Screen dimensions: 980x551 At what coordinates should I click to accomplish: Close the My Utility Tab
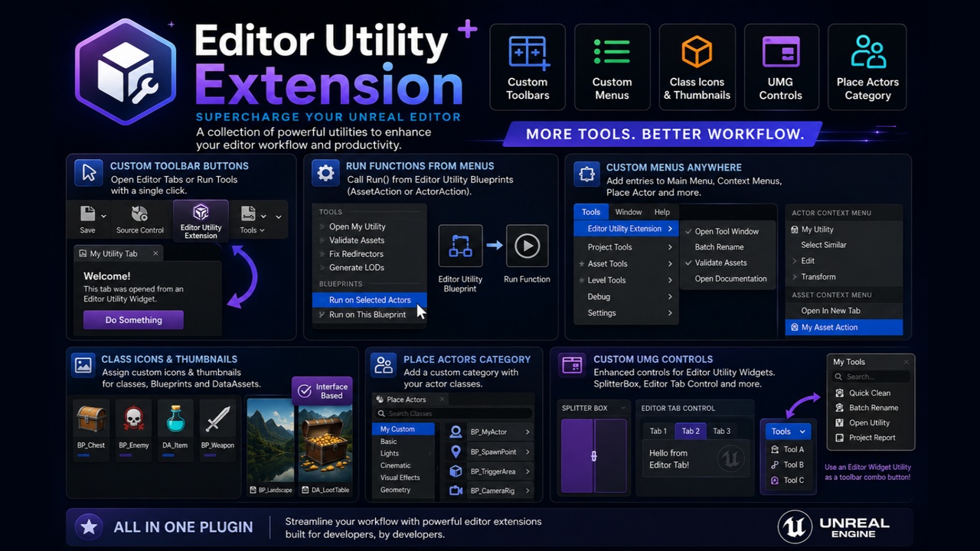[155, 253]
